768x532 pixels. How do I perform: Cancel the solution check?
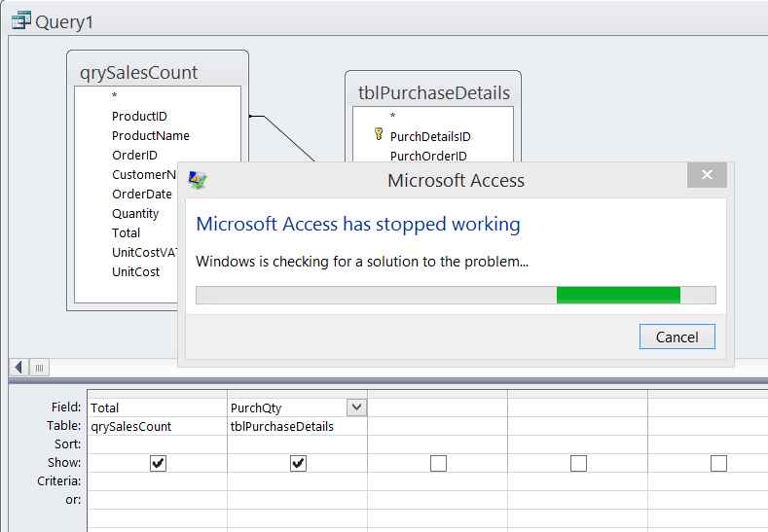[x=677, y=337]
